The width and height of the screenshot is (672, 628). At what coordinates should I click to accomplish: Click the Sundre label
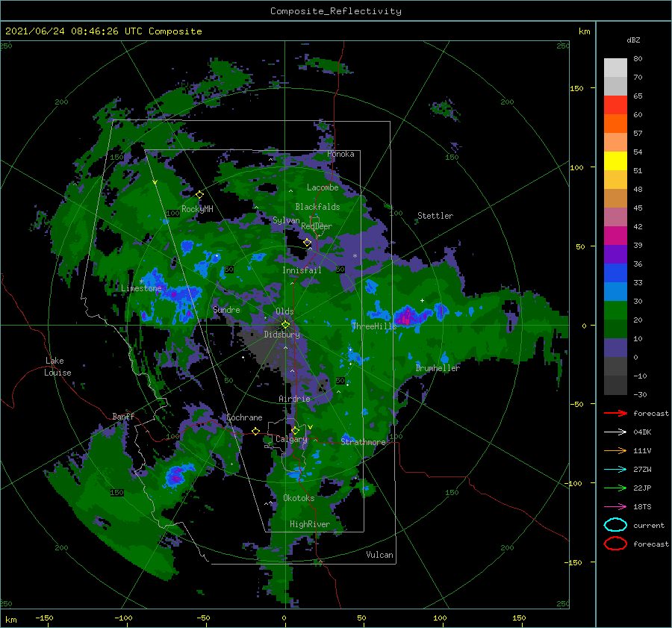[x=227, y=309]
